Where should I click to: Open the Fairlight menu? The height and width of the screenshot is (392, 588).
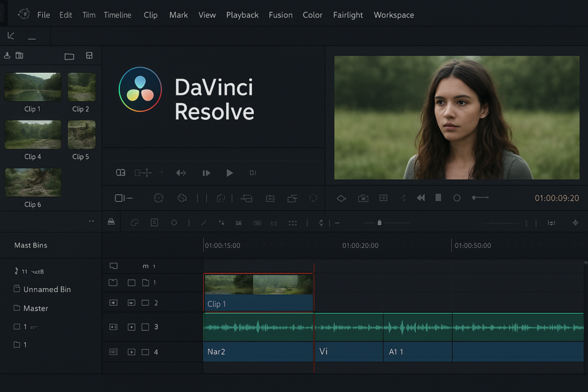348,15
